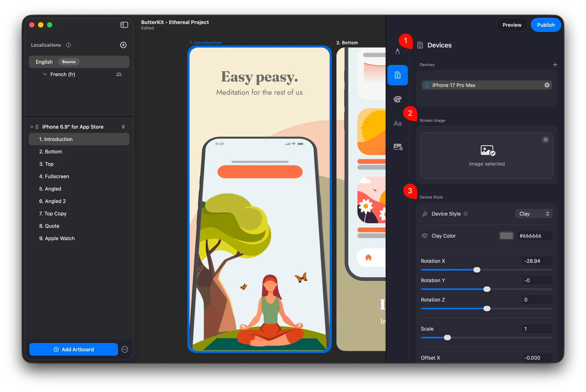Click the plus icon to add a device
The image size is (586, 392).
coord(555,64)
